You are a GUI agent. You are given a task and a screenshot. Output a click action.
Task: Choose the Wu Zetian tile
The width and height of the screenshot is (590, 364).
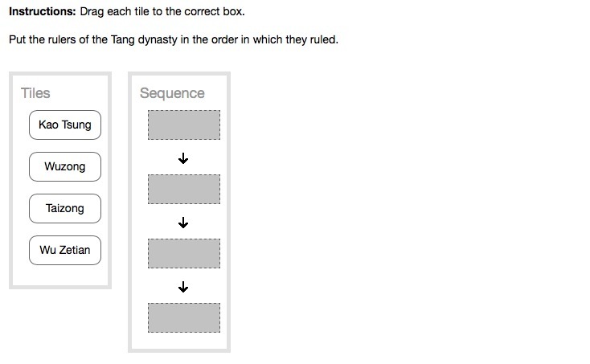pos(65,251)
